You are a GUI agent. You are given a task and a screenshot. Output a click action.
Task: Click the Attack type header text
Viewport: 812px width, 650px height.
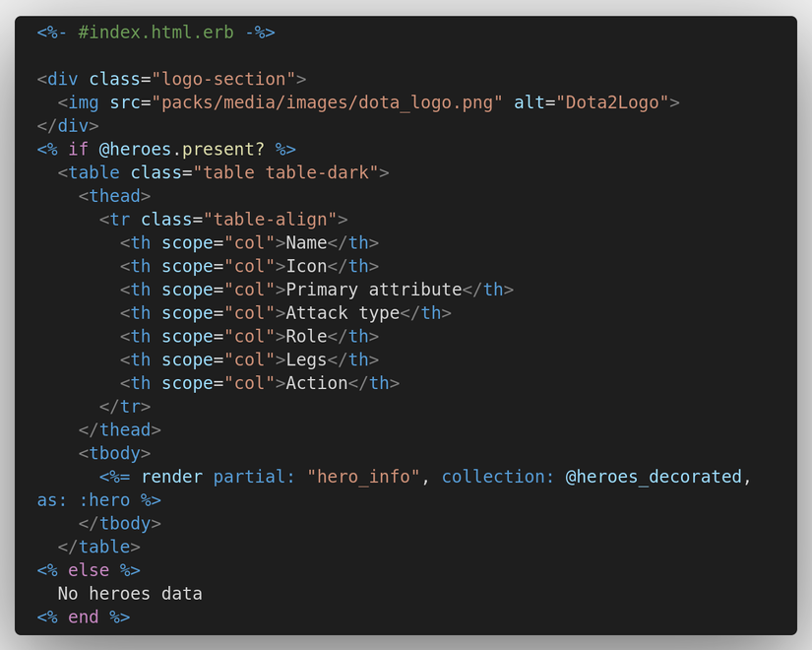coord(343,313)
